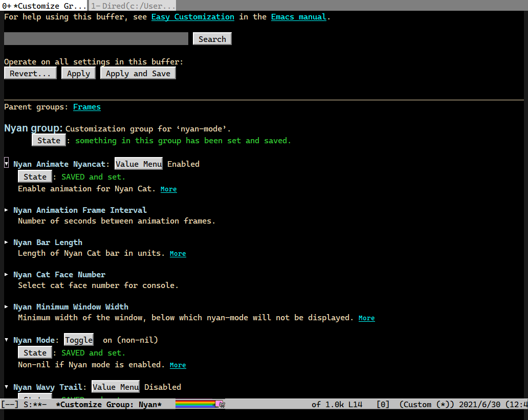Viewport: 528px width, 420px height.
Task: Click the [--] indicator in mode line
Action: tap(10, 405)
